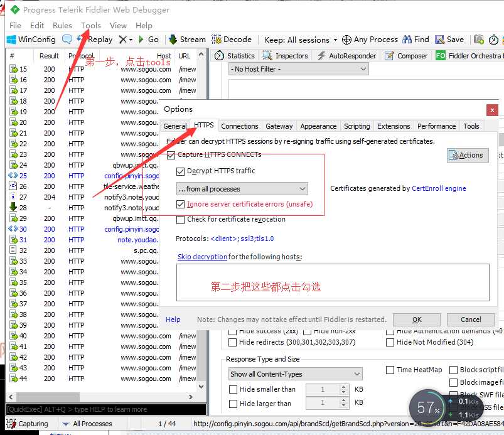This screenshot has height=435, width=504.
Task: Uncheck Capture HTTPS CONNECTs
Action: click(x=171, y=155)
